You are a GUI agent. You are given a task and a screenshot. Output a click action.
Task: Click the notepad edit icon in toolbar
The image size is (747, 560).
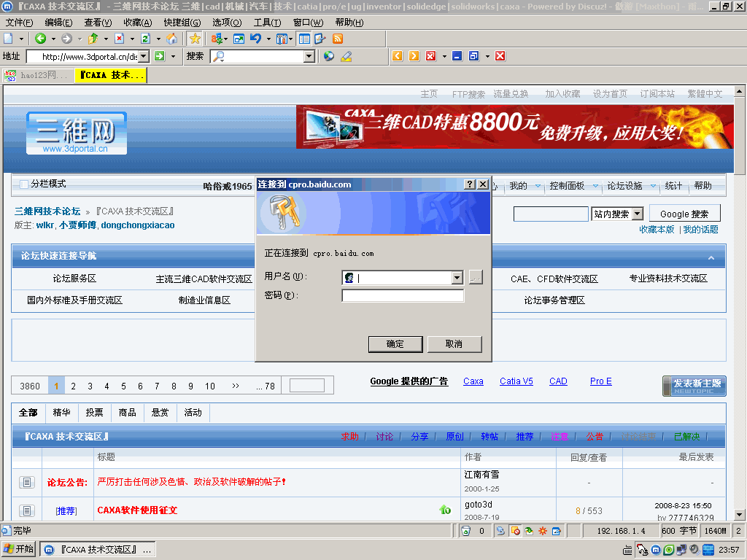320,39
